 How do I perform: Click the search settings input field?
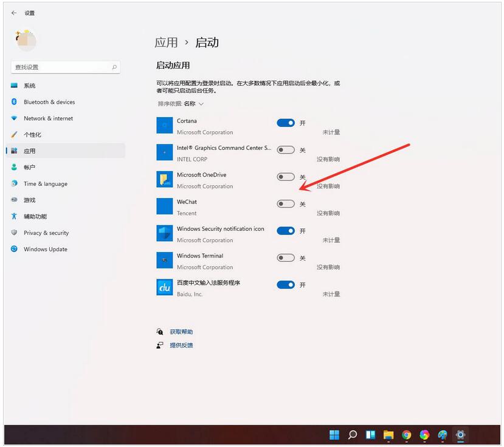(x=66, y=67)
